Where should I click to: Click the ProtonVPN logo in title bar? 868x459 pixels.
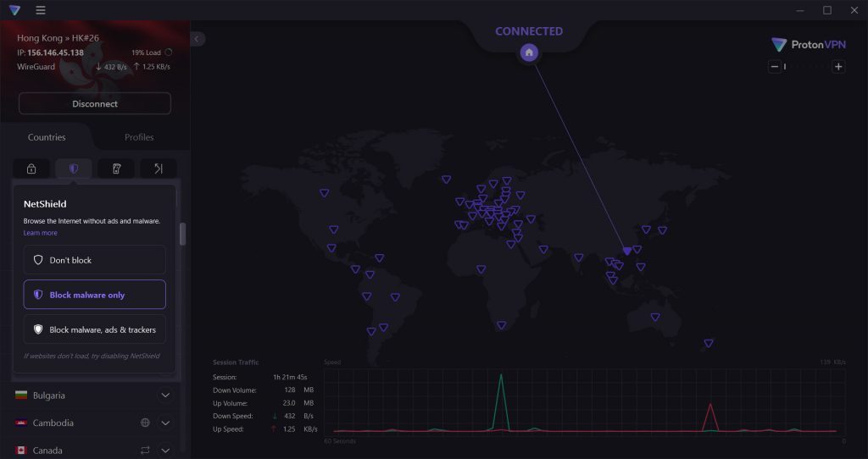click(x=15, y=10)
